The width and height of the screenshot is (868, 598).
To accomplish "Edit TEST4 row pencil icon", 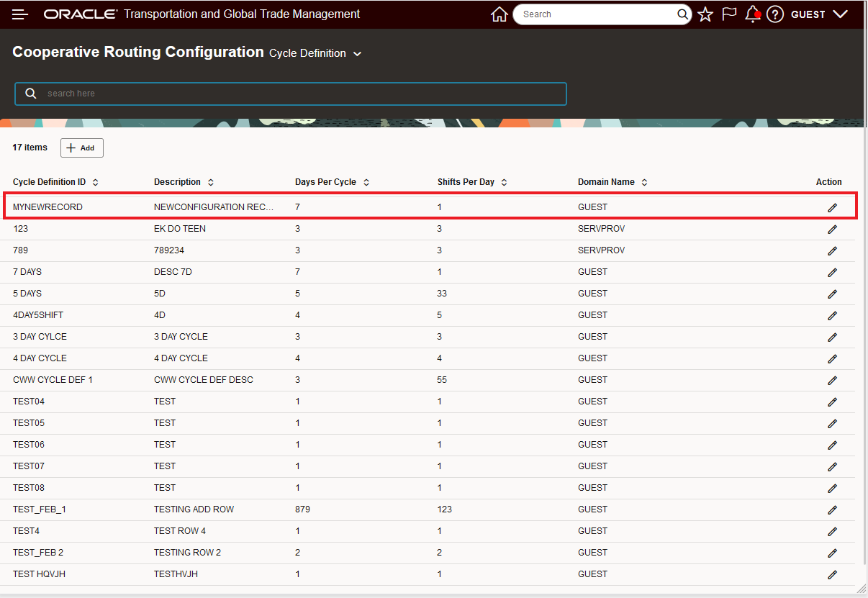I will click(833, 531).
